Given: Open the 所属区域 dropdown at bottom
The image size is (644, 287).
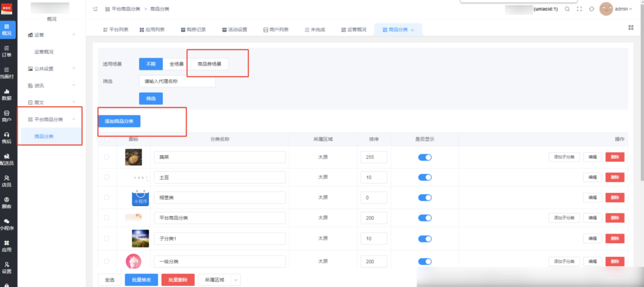Looking at the screenshot, I should (219, 280).
